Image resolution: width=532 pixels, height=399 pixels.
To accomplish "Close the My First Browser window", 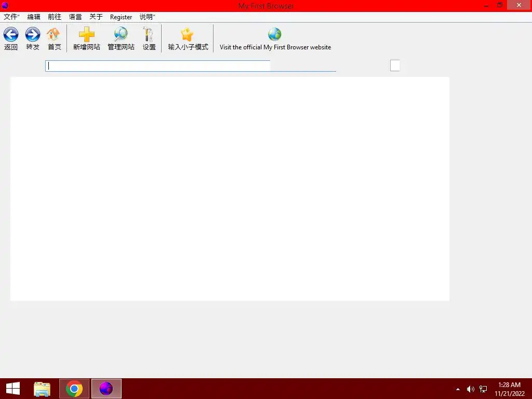I will 519,5.
